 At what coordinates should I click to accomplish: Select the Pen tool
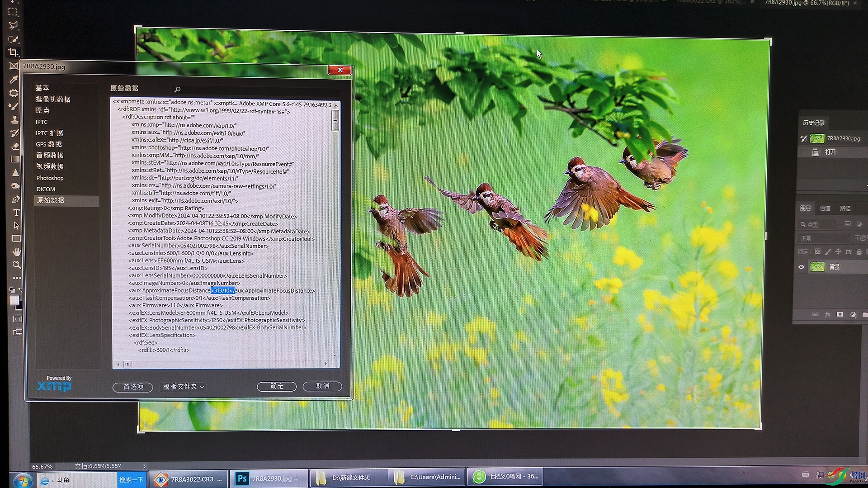coord(16,199)
